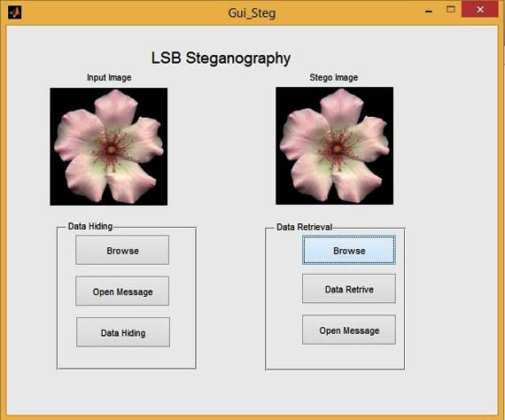Minimize the Gui_Steg window

(429, 12)
